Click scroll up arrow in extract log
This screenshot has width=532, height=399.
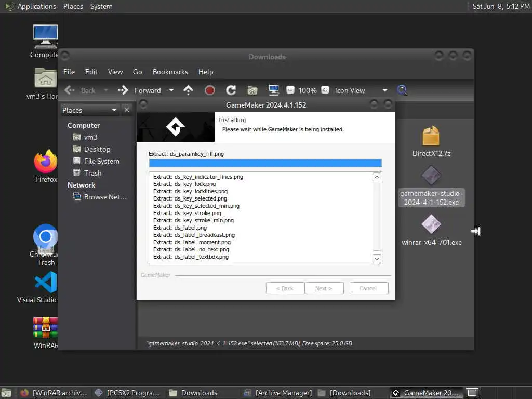pos(377,177)
